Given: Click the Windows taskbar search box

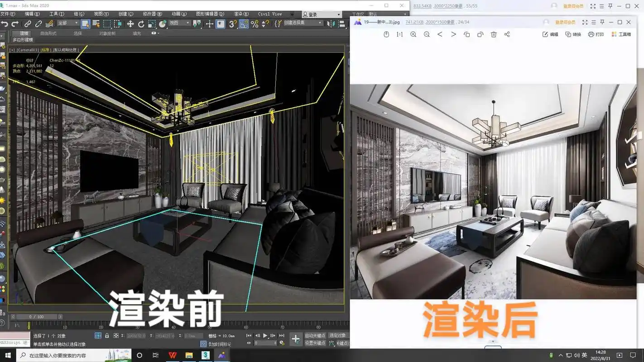Looking at the screenshot, I should [72, 356].
